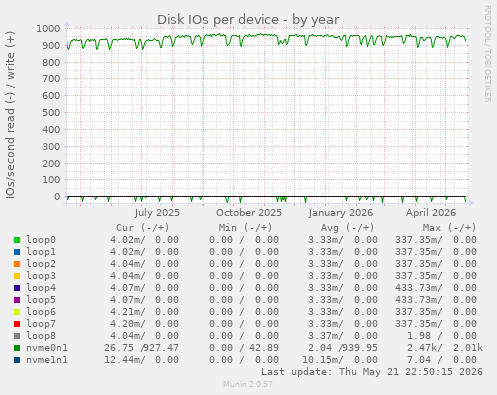Click the April 2026 axis label
This screenshot has height=395, width=497.
pyautogui.click(x=431, y=213)
